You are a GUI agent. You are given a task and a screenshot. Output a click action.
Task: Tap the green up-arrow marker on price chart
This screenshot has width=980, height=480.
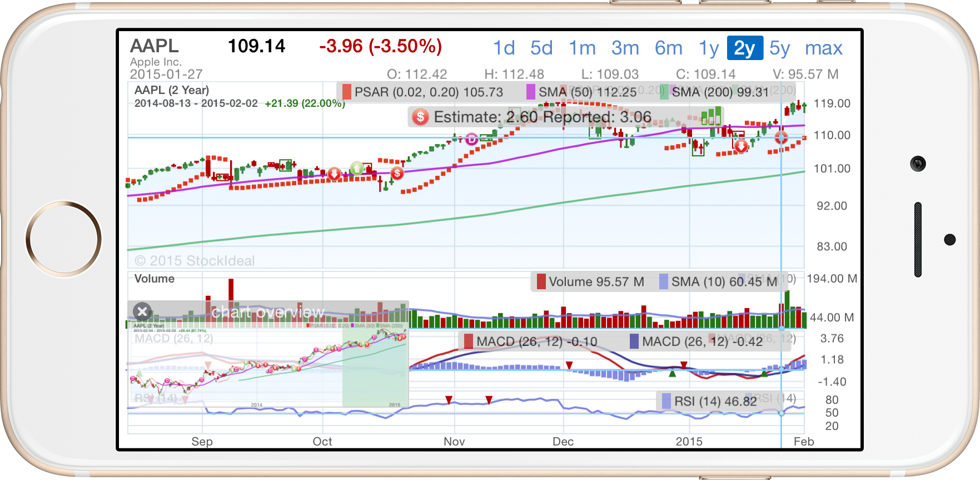(x=357, y=168)
